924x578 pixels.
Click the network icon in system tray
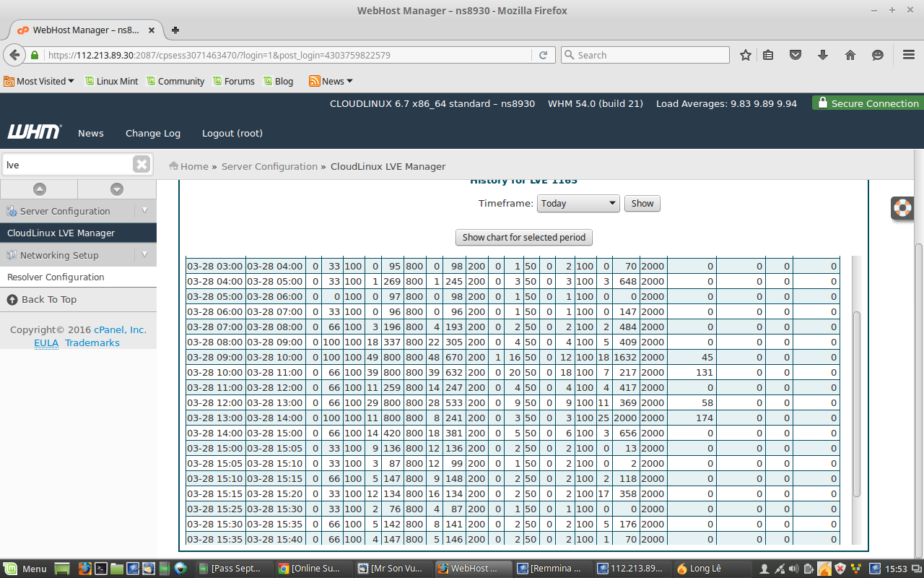click(780, 569)
